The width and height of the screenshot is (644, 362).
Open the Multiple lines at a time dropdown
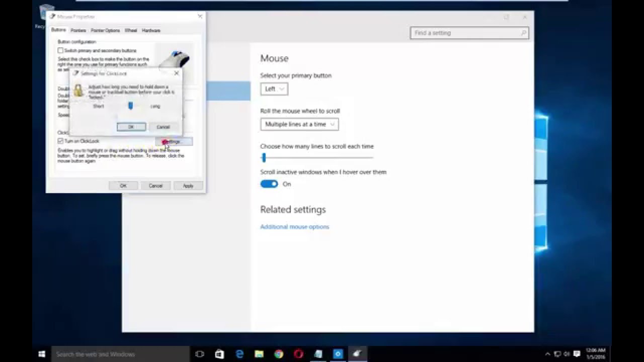pyautogui.click(x=299, y=124)
